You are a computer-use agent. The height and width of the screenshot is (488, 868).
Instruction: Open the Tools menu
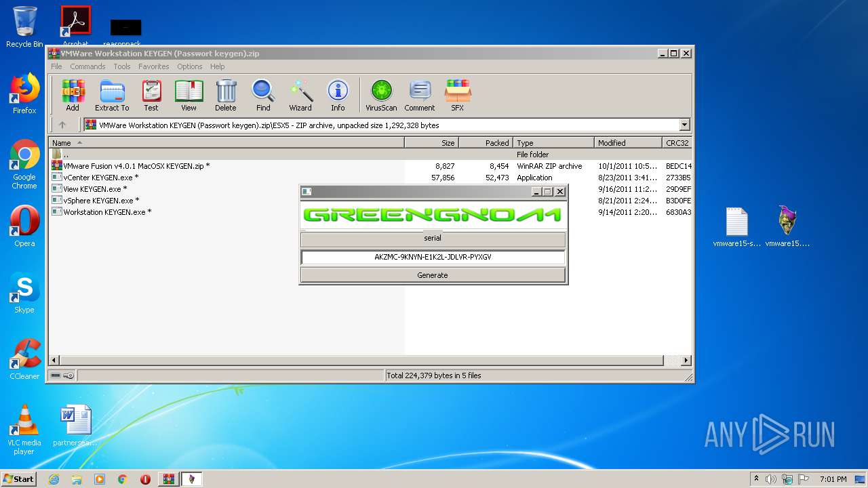[x=122, y=66]
